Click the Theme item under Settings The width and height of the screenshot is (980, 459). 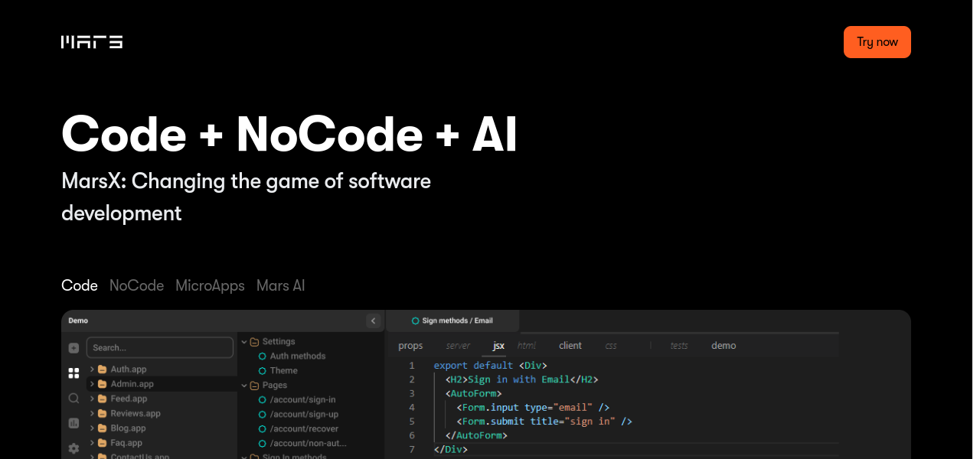283,370
